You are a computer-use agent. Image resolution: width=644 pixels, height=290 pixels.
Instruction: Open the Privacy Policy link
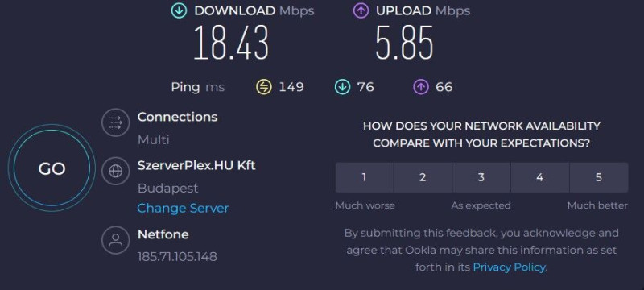510,267
